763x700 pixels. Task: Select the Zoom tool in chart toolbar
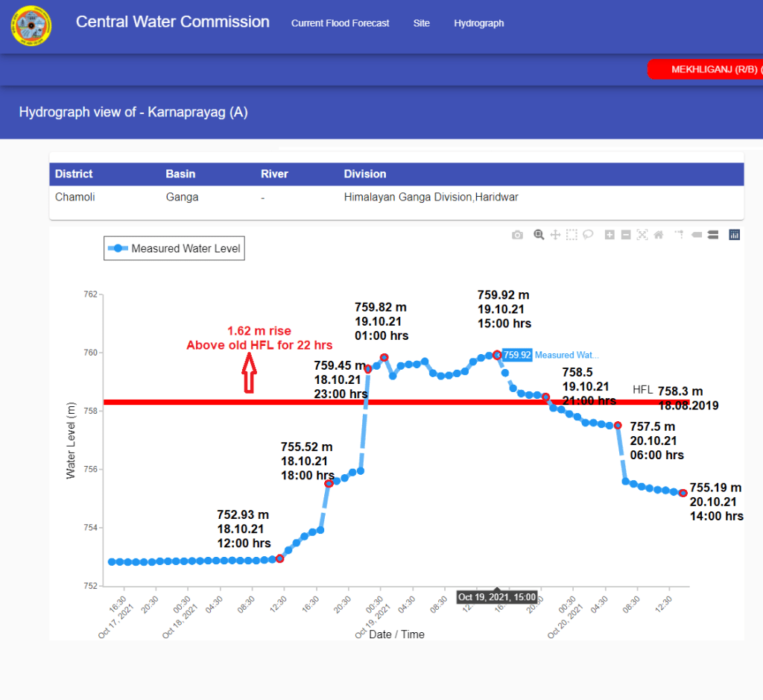point(539,235)
